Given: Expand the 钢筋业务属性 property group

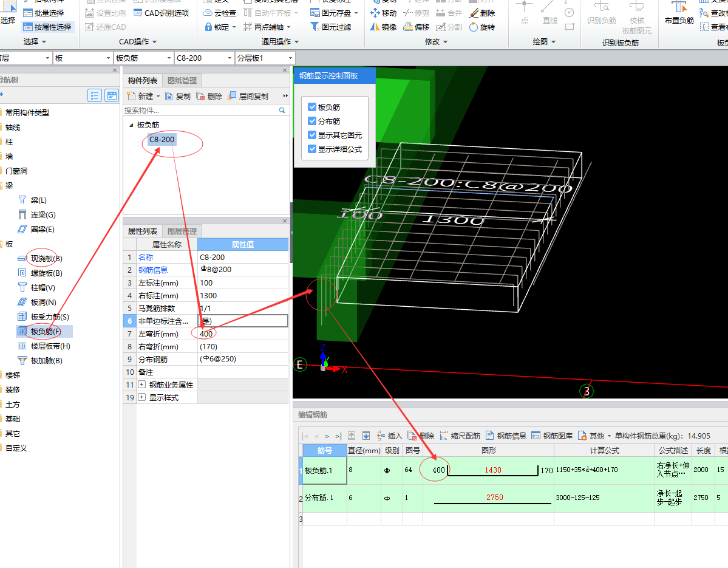Looking at the screenshot, I should point(142,385).
